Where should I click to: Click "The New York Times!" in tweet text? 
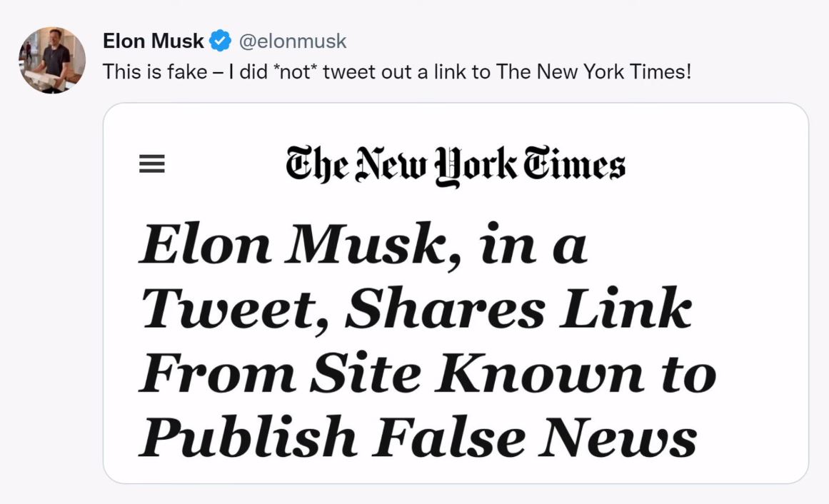pos(594,71)
